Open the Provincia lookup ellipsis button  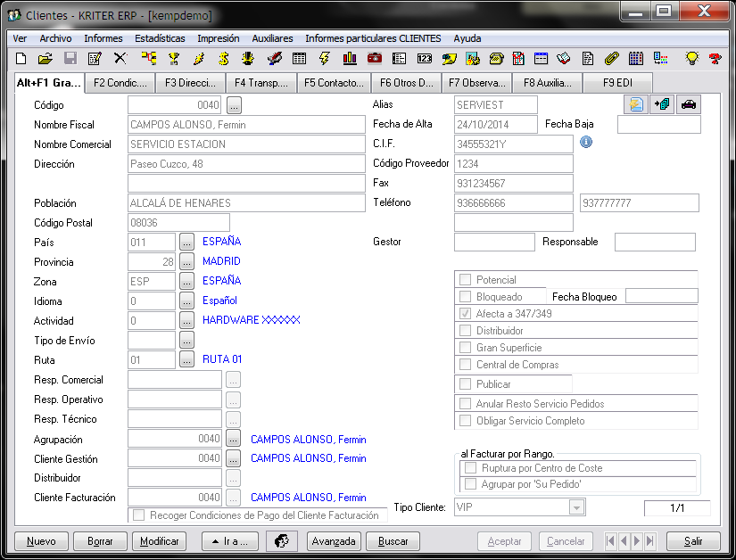coord(186,262)
